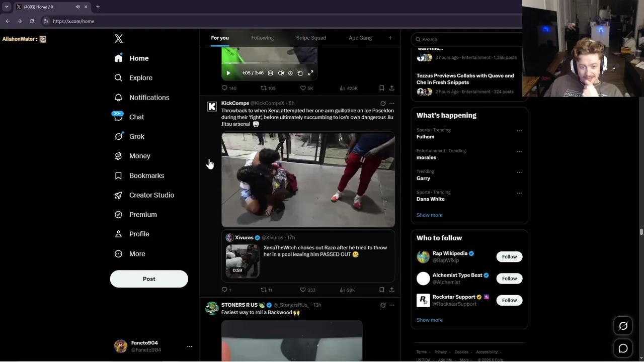The width and height of the screenshot is (644, 362).
Task: Enable picture-in-picture on the video
Action: click(x=300, y=73)
